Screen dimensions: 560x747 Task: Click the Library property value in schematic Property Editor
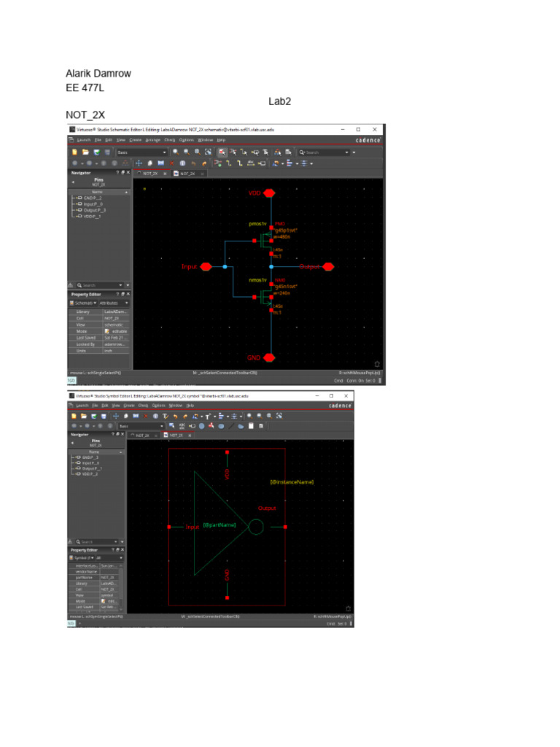[x=116, y=311]
